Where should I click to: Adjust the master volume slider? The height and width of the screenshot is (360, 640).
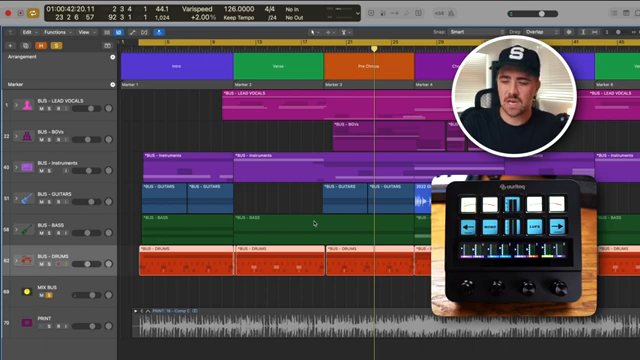point(533,13)
